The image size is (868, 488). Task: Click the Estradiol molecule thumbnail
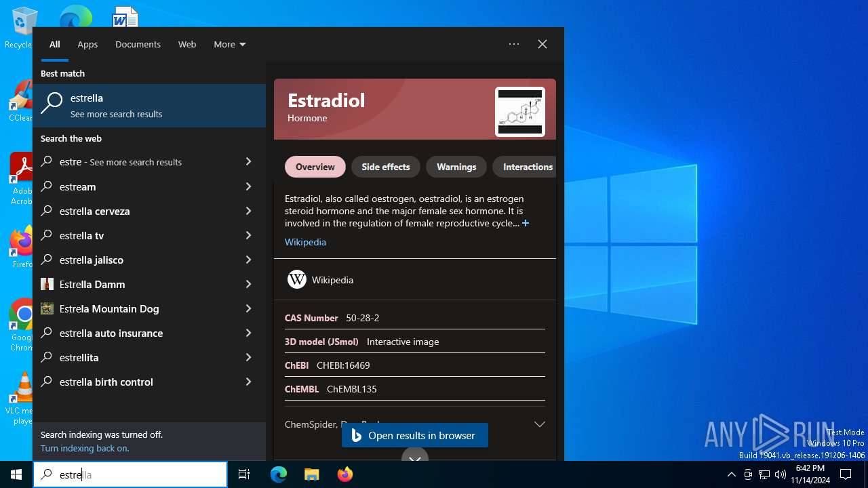pos(520,112)
